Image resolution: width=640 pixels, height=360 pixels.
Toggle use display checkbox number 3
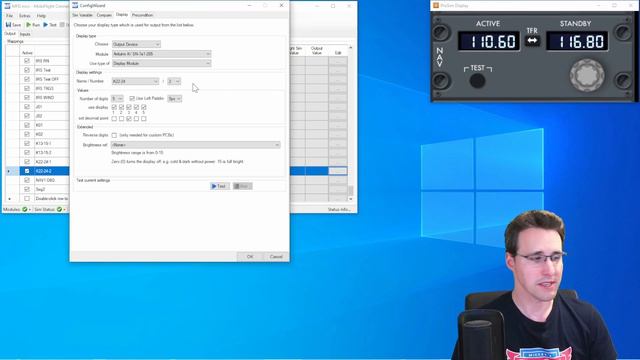coord(129,107)
